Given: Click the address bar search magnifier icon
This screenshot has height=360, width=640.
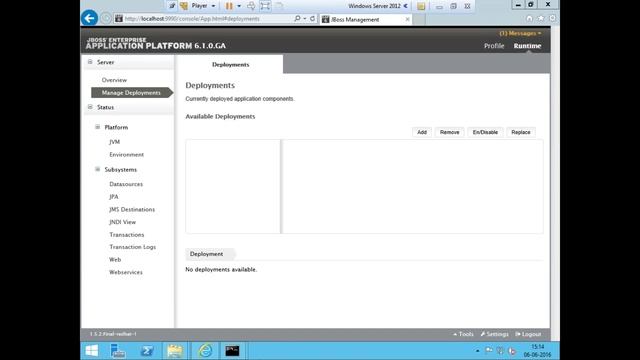Looking at the screenshot, I should tap(297, 18).
